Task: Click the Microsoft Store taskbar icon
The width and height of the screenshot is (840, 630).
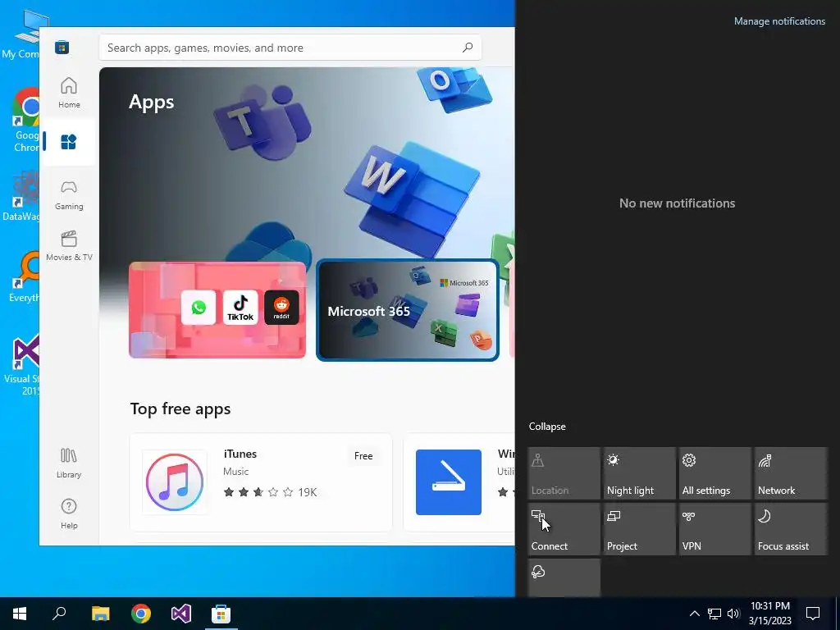Action: (221, 614)
